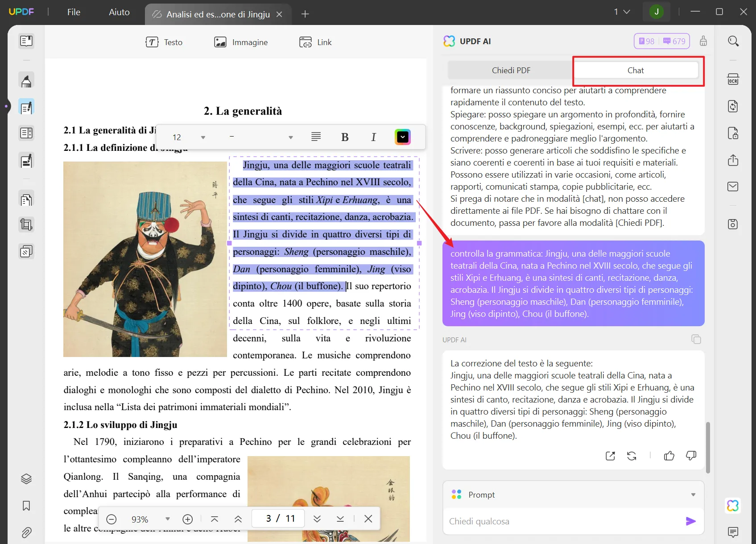Open the Comments panel icon at bottom right
This screenshot has width=756, height=544.
point(733,532)
